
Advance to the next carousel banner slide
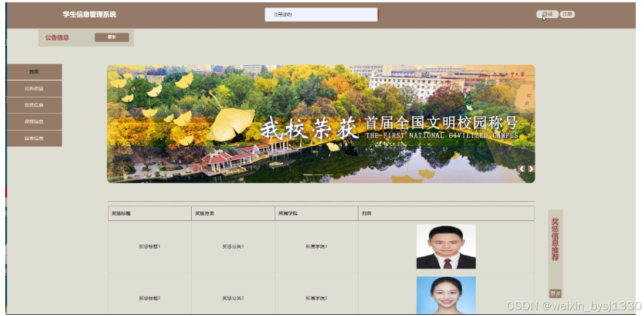coord(531,169)
